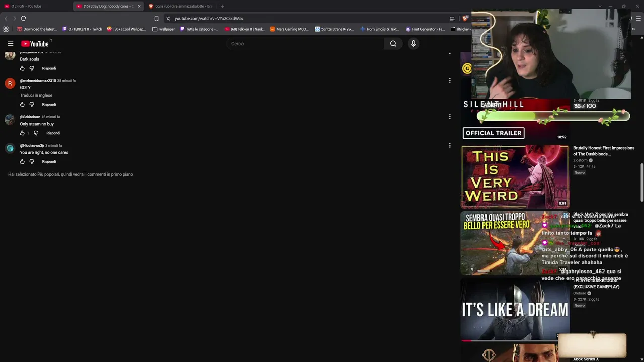Open 'Download the latest' bookmark
The image size is (644, 362).
click(37, 29)
